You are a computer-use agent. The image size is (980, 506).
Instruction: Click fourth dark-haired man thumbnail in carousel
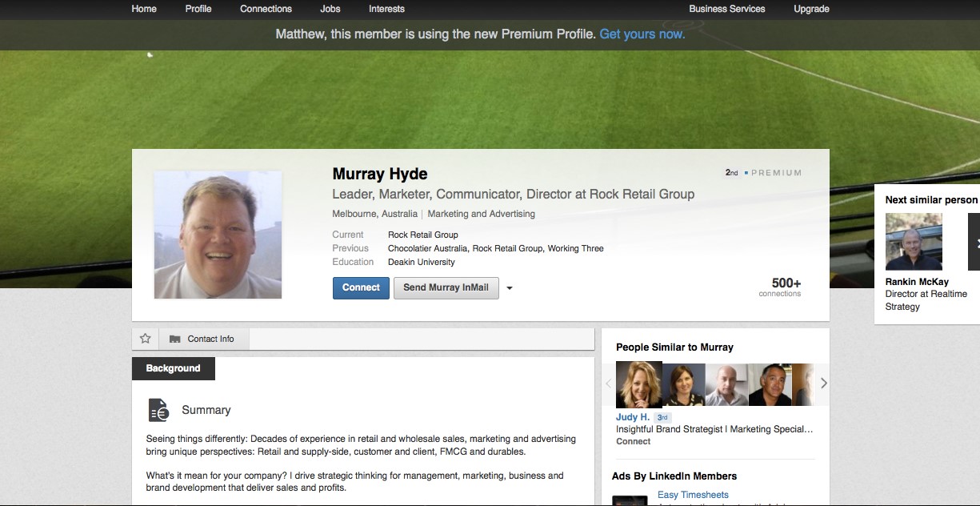tap(770, 385)
